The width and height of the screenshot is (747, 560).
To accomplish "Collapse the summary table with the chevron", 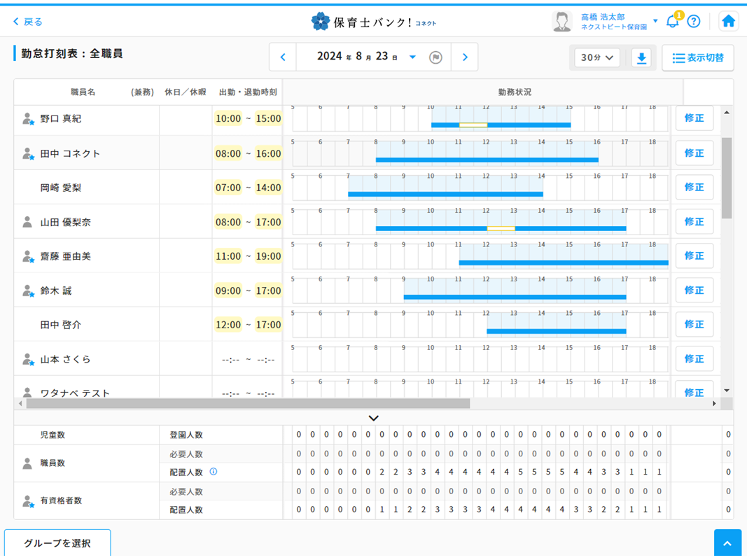I will point(373,418).
